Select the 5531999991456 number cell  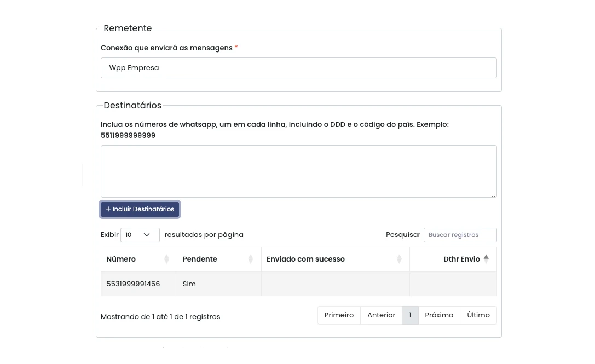[134, 284]
